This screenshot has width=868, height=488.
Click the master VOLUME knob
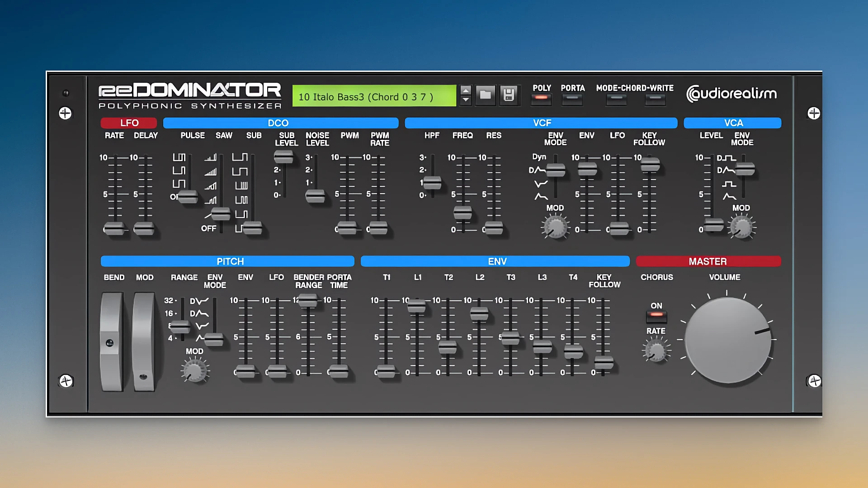click(x=727, y=340)
